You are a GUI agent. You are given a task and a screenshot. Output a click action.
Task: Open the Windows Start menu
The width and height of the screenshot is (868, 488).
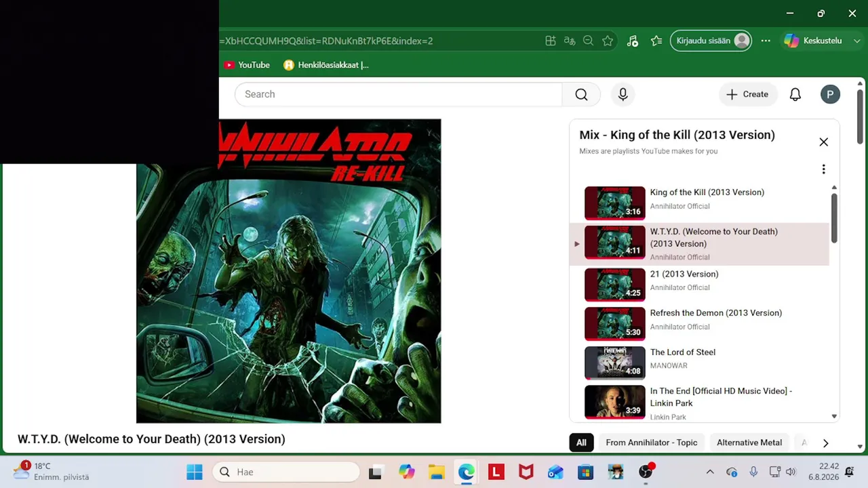[x=195, y=472]
